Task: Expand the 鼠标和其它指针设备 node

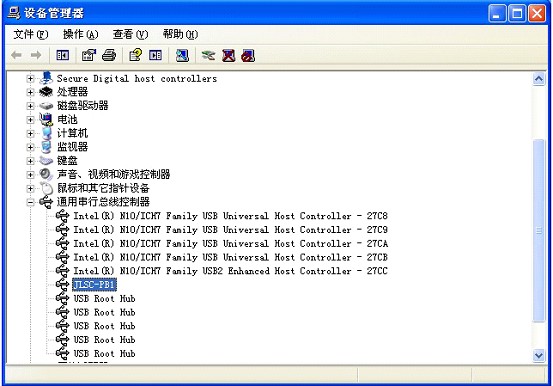Action: [30, 188]
